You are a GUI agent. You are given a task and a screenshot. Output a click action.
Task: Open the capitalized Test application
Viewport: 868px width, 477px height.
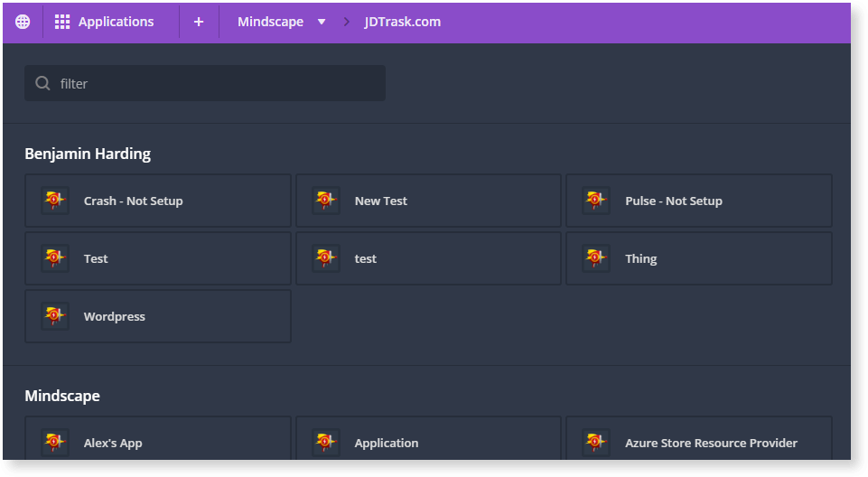(158, 258)
